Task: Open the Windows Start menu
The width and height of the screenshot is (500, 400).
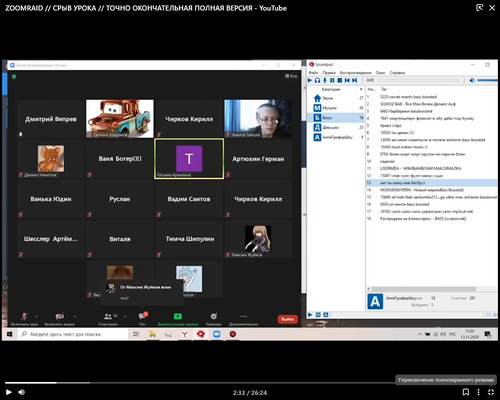Action: (9, 334)
